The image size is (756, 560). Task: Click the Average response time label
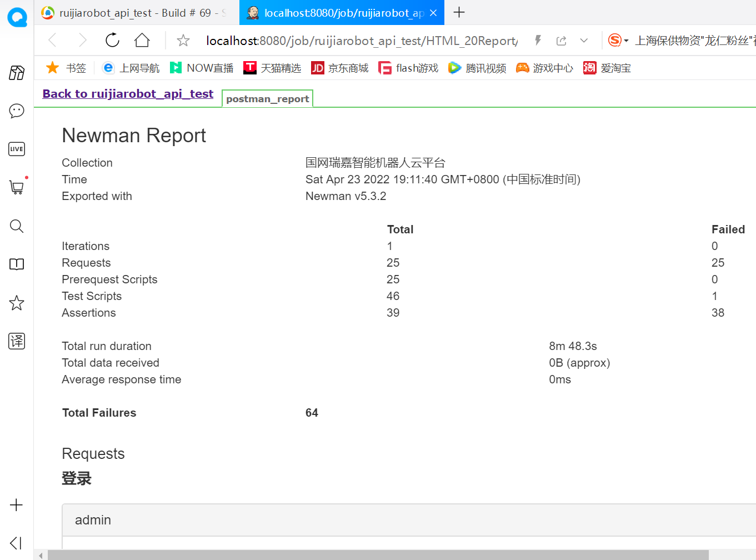click(122, 379)
